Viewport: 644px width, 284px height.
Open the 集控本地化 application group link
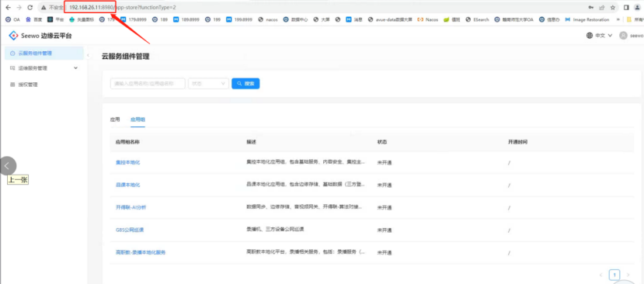tap(128, 162)
